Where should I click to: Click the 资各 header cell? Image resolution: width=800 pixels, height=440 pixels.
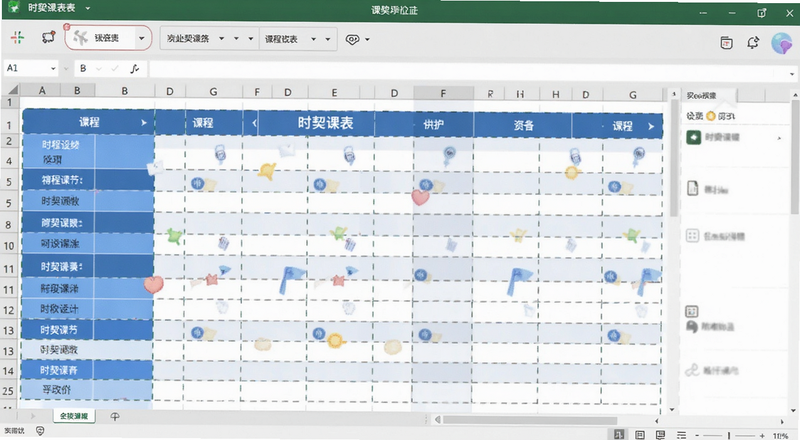(x=523, y=125)
